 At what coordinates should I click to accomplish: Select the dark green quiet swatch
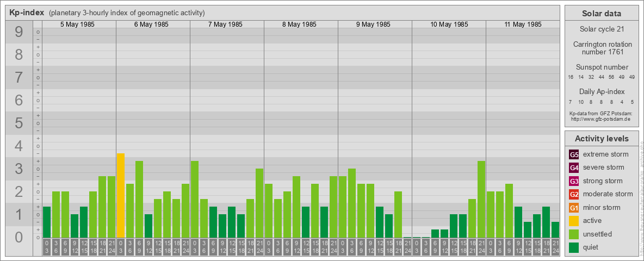pyautogui.click(x=574, y=247)
